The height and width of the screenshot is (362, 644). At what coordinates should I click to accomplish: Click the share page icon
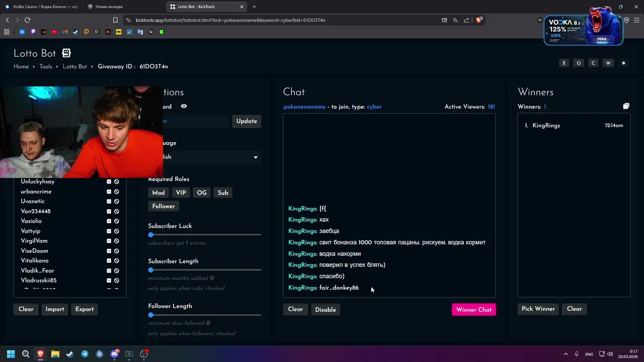click(466, 20)
